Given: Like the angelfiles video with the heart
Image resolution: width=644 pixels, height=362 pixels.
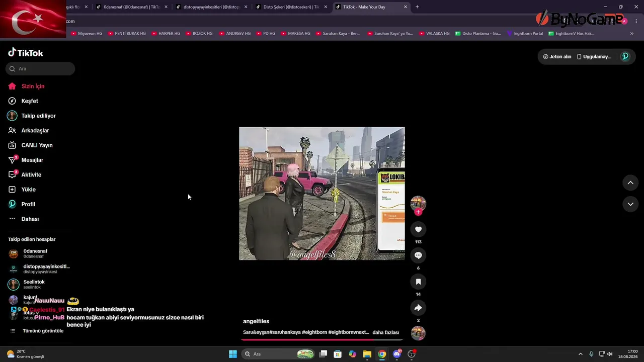Looking at the screenshot, I should (418, 229).
